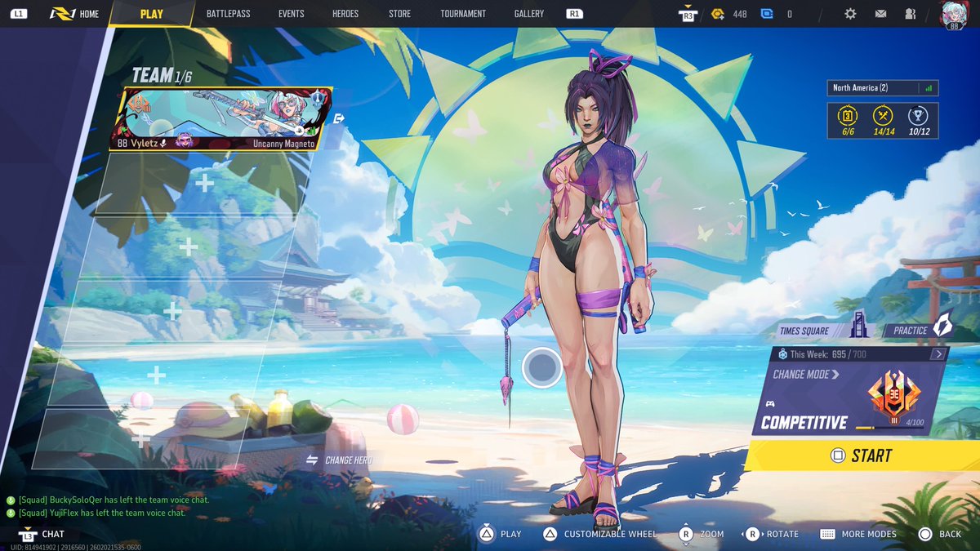
Task: Click the More Modes touchpad icon
Action: 827,534
